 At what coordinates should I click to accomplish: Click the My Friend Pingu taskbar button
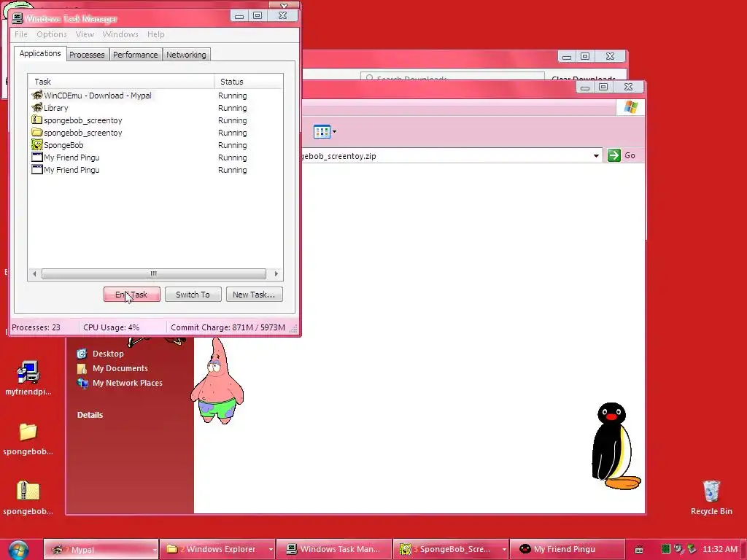567,549
